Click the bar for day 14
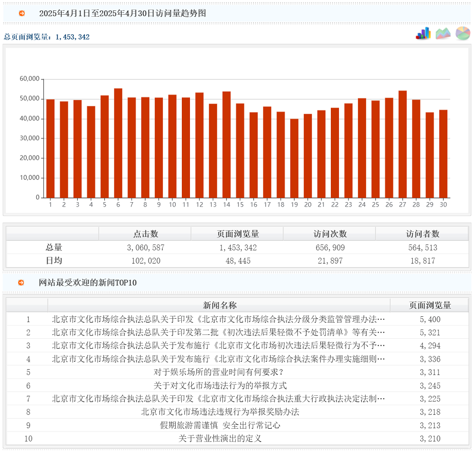 tap(227, 145)
